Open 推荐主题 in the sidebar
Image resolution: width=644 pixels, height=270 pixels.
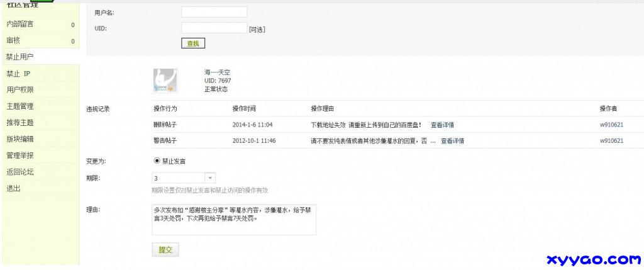20,123
